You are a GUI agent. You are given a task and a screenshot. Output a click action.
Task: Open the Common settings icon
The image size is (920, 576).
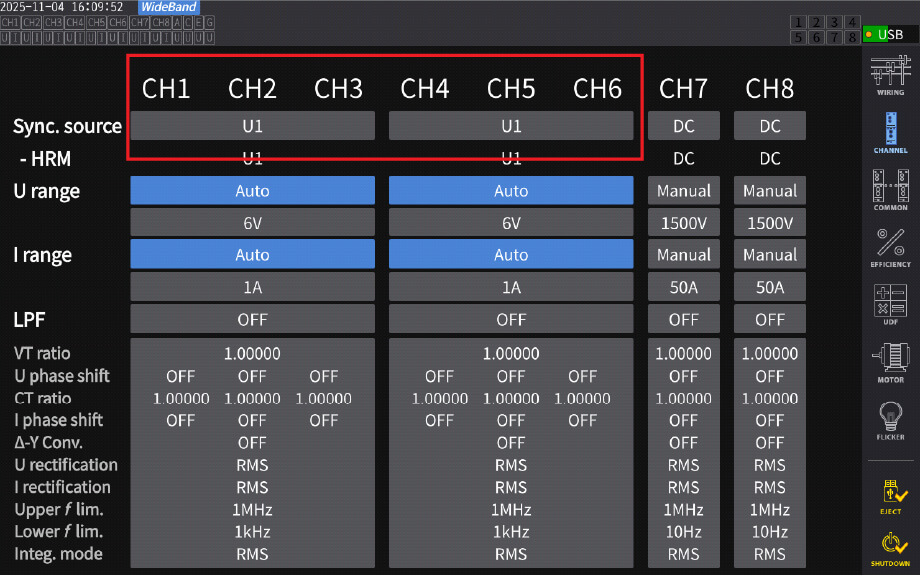tap(890, 190)
